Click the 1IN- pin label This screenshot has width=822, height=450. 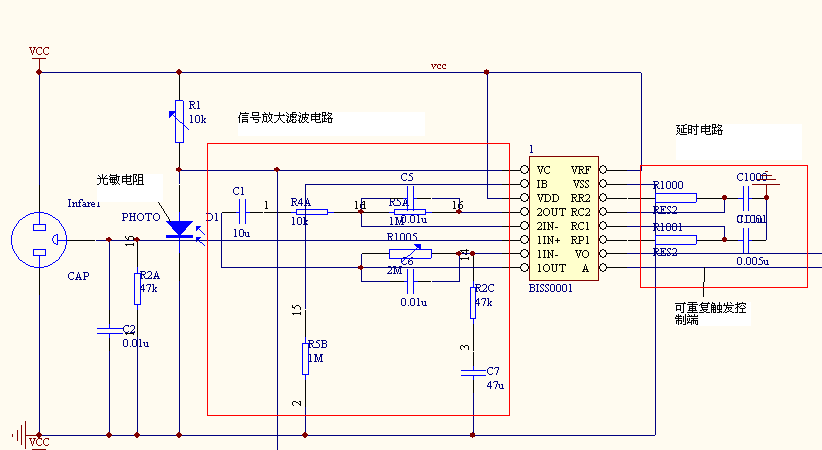(547, 254)
